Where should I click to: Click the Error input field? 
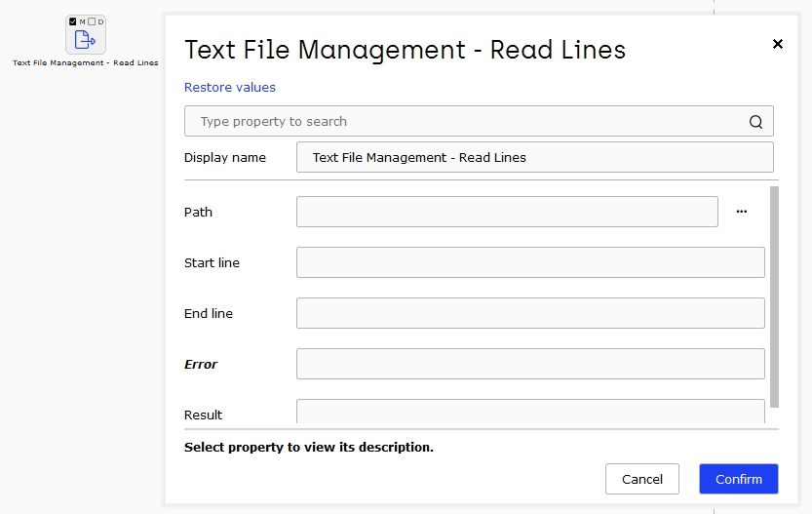(530, 364)
